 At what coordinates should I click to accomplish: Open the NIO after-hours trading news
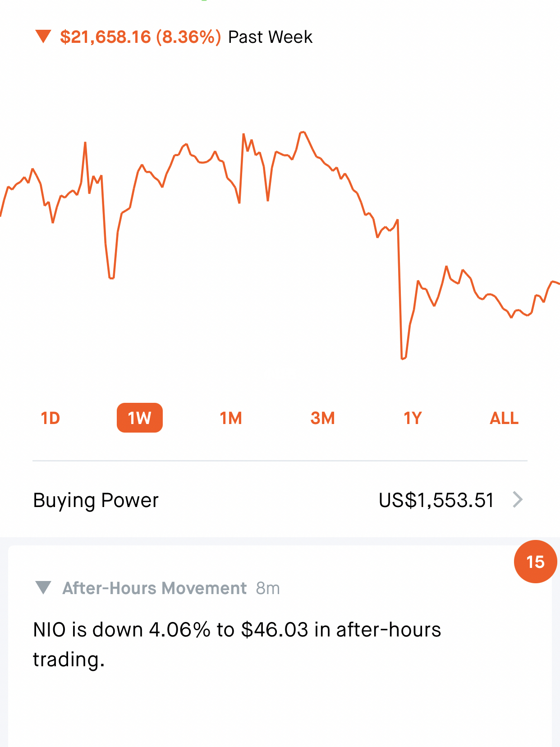click(x=237, y=644)
